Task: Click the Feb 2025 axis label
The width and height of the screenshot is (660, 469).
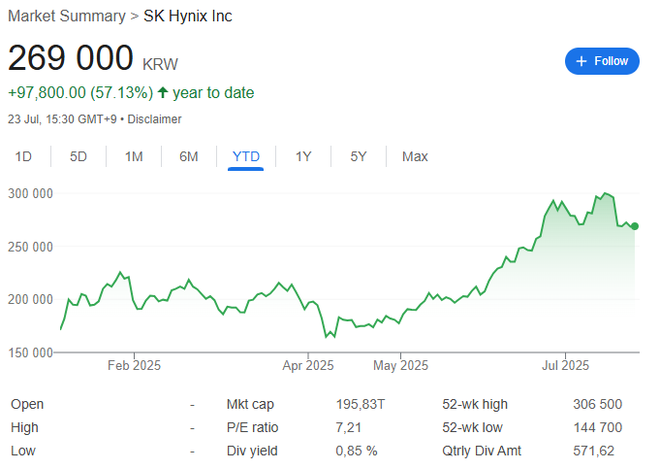Action: point(134,365)
